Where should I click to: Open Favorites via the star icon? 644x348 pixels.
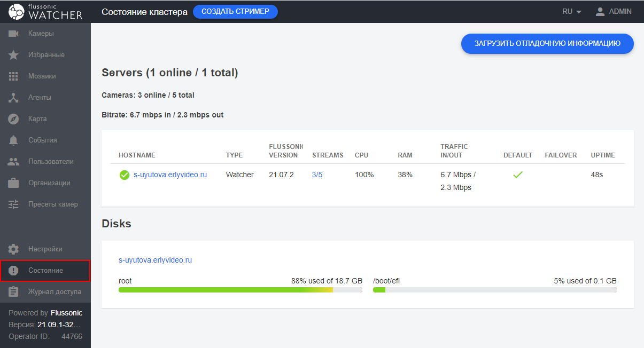[x=14, y=55]
